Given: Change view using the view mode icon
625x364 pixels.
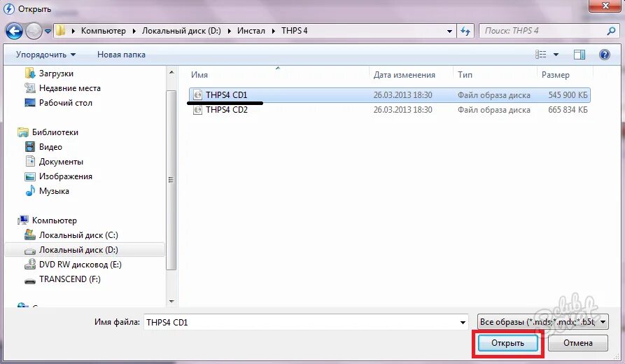Looking at the screenshot, I should 540,54.
